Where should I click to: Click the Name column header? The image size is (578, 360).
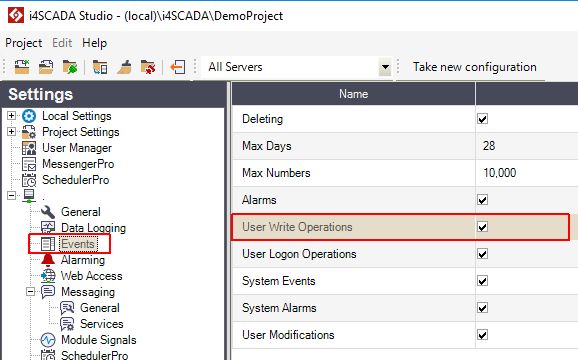point(354,94)
